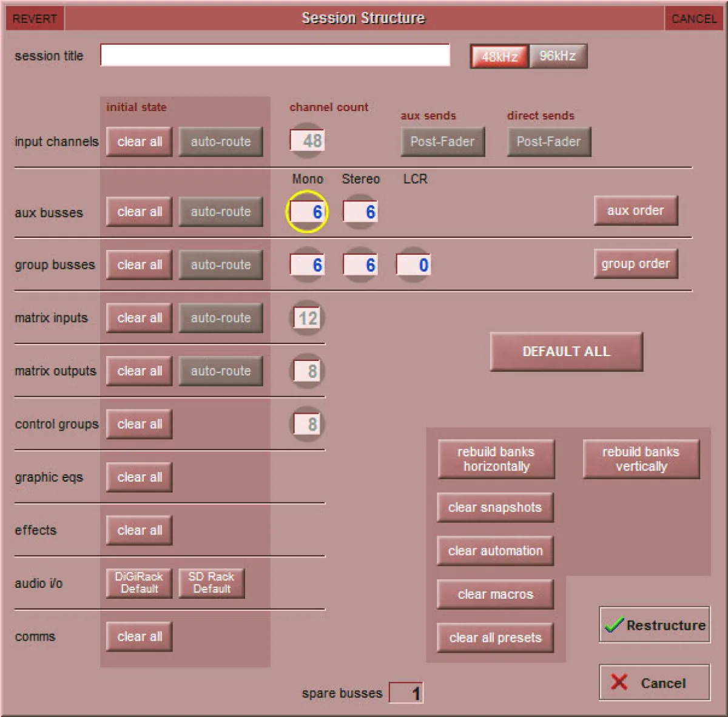Click the clear snapshots button
Screen dimensions: 728x717
[x=495, y=508]
